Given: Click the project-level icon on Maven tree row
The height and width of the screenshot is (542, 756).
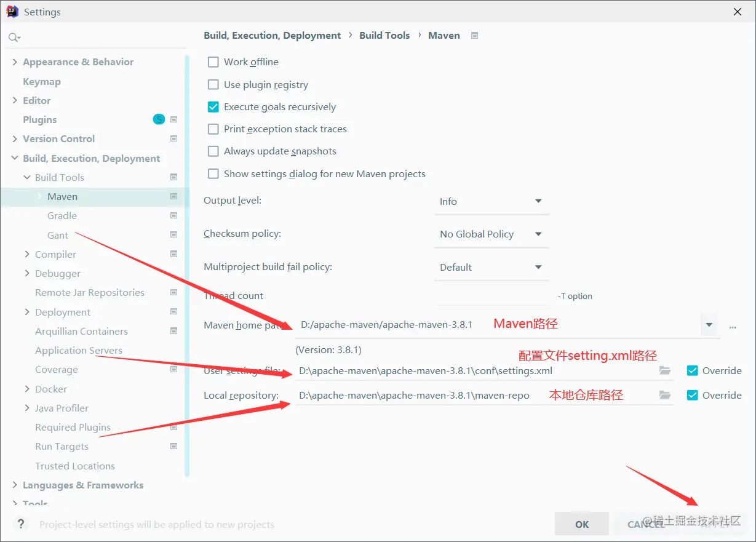Looking at the screenshot, I should (174, 196).
